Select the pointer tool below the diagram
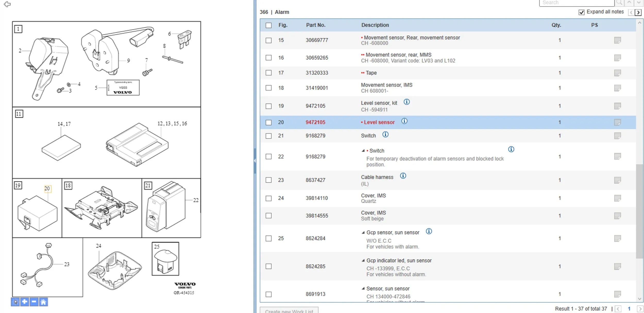Viewport: 644px width, 313px height. coord(15,302)
